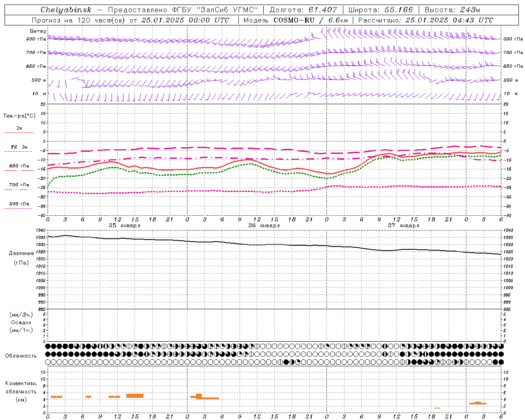Image resolution: width=525 pixels, height=420 pixels.
Task: Click the '25 января' date label
Action: [124, 226]
